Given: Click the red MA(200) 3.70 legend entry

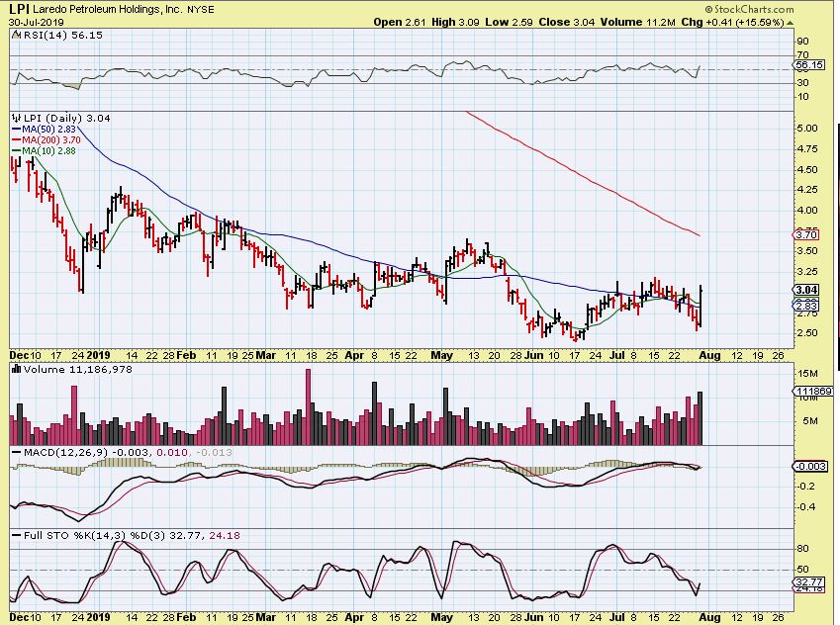Looking at the screenshot, I should point(47,139).
